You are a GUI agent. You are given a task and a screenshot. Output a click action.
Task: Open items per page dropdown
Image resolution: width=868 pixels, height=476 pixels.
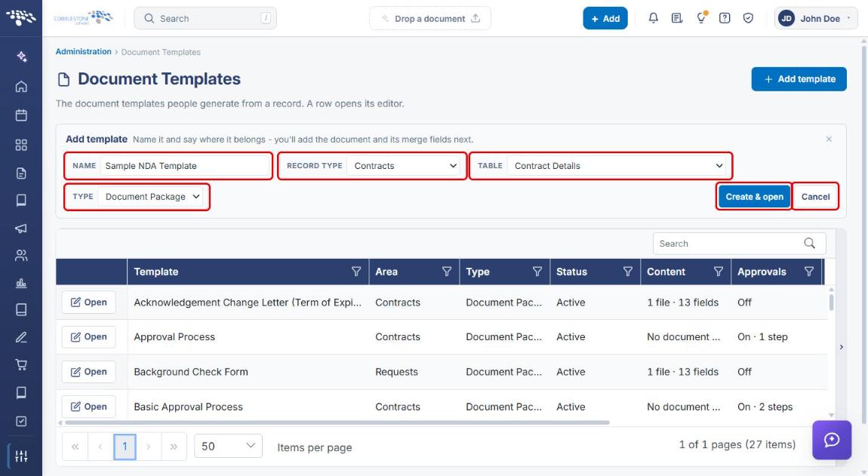pyautogui.click(x=227, y=446)
